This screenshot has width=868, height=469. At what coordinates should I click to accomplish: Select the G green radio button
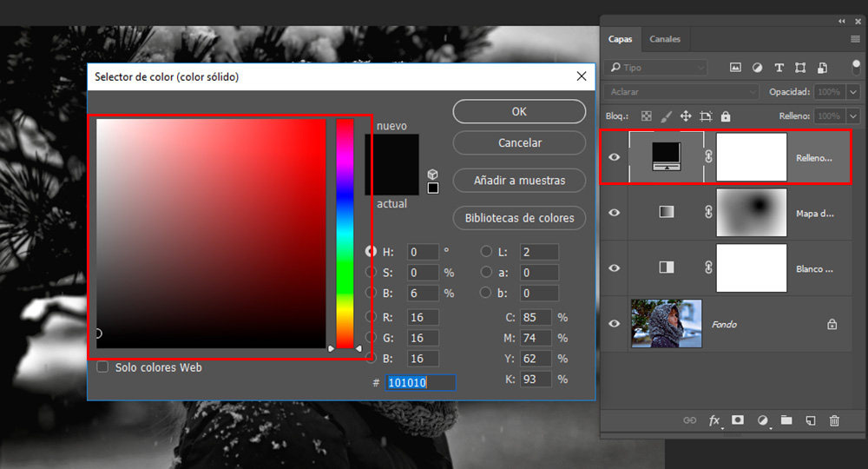371,337
